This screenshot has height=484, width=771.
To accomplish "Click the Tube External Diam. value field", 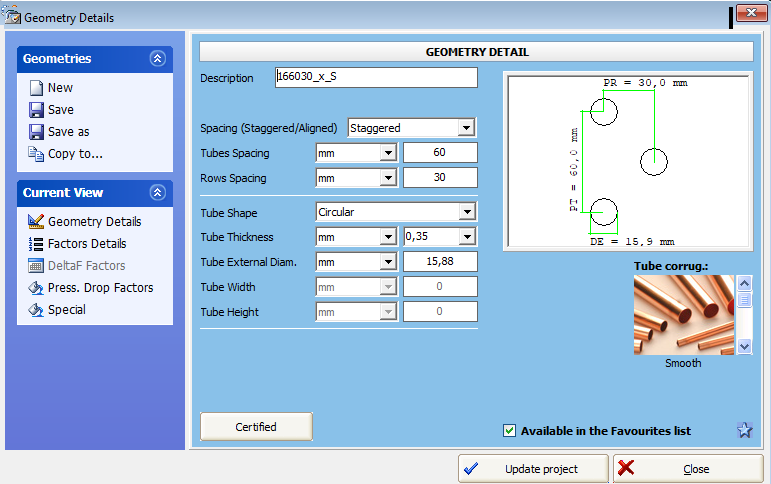I will [440, 262].
